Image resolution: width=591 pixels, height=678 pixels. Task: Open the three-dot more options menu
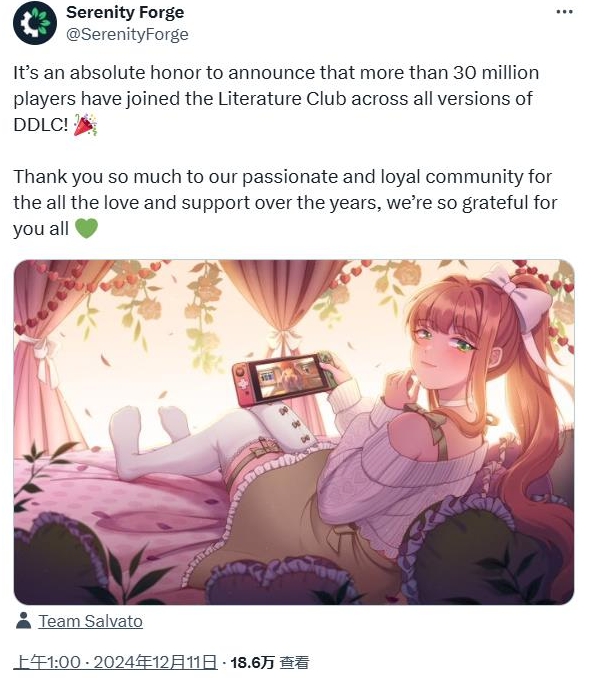[564, 12]
